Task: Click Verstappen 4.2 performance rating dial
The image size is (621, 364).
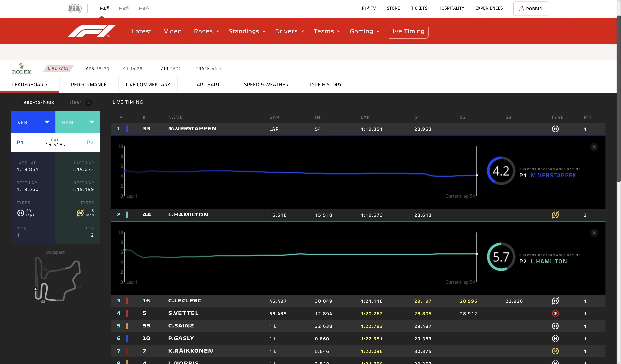Action: (501, 171)
